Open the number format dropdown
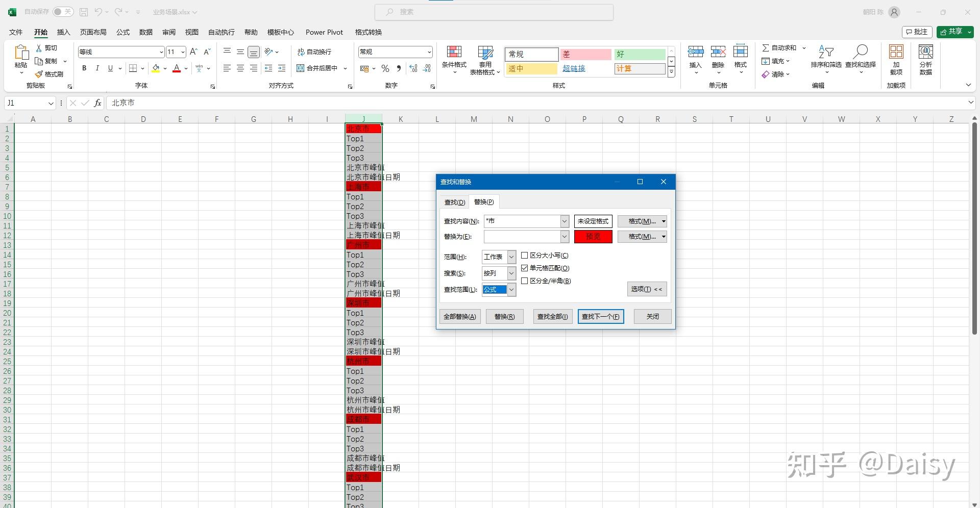 (429, 52)
